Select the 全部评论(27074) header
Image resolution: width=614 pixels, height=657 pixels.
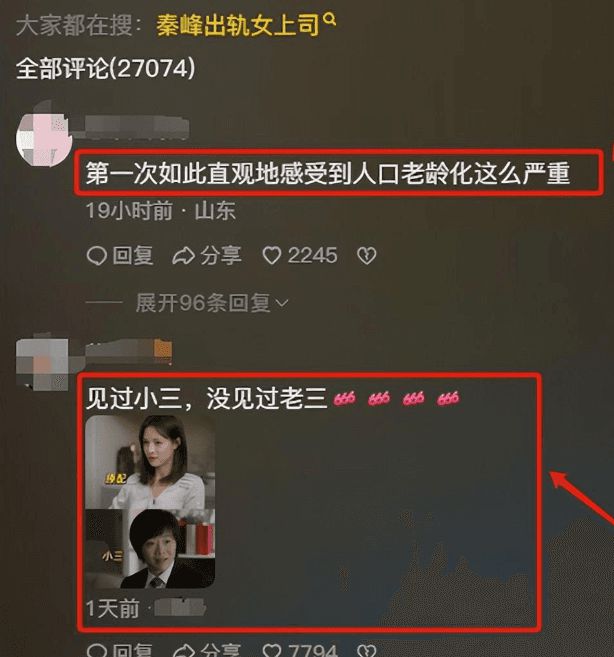point(106,68)
